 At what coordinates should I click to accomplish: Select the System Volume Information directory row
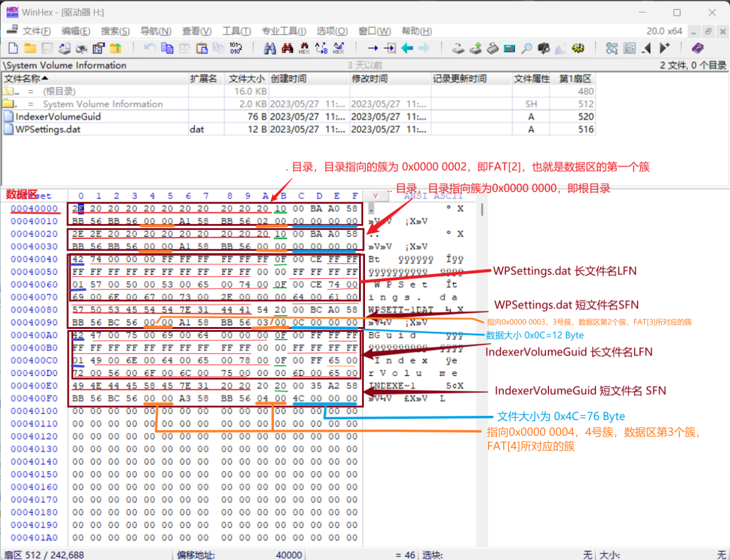pos(299,104)
